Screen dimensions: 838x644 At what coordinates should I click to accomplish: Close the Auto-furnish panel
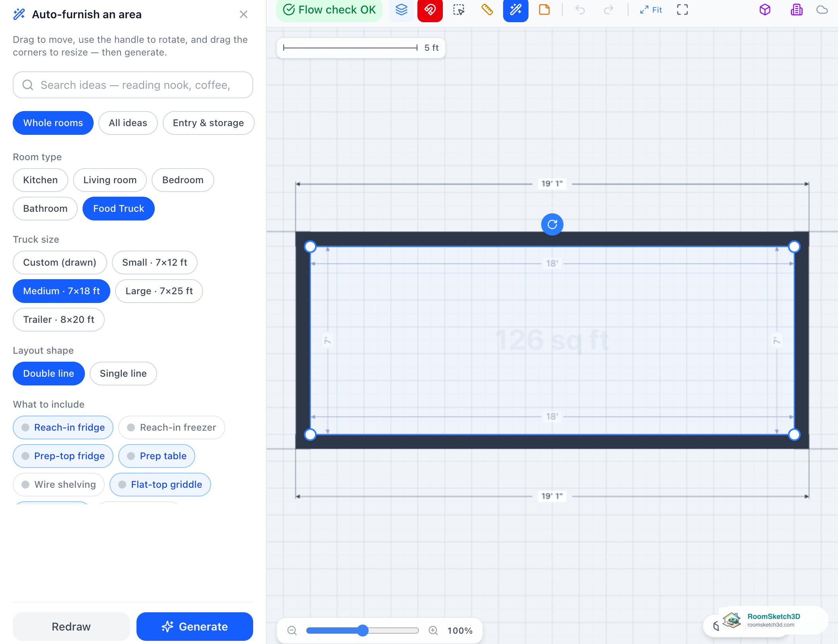click(244, 15)
